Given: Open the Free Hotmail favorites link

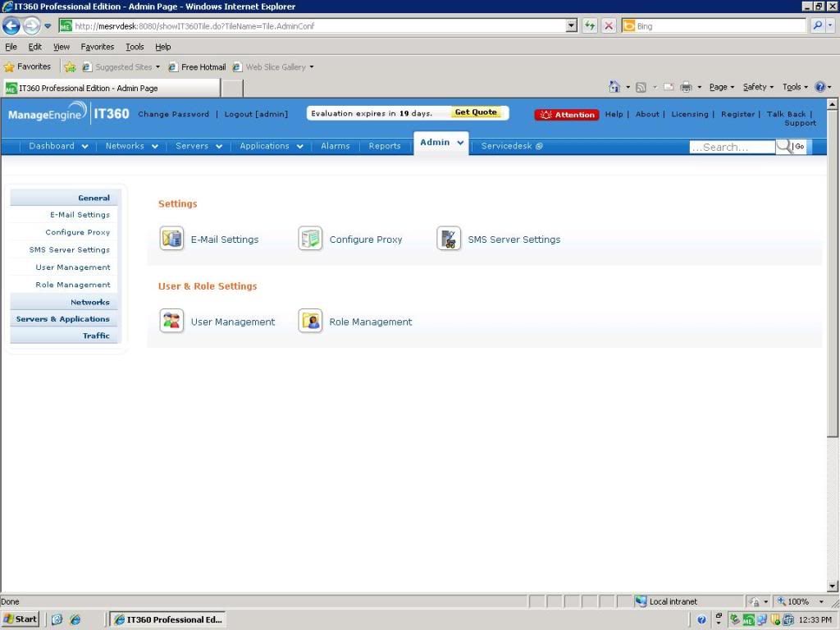Looking at the screenshot, I should pos(197,67).
